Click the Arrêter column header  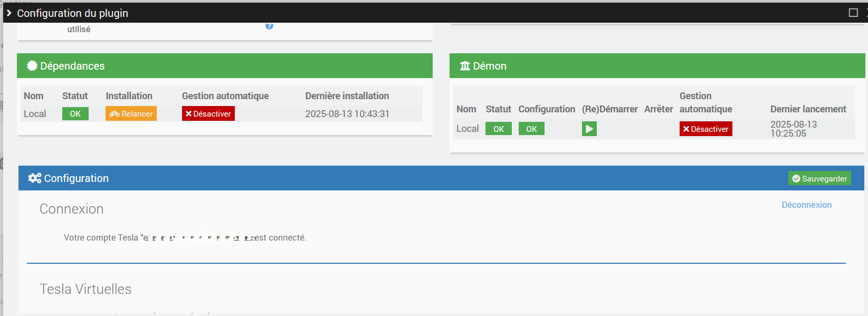point(659,109)
